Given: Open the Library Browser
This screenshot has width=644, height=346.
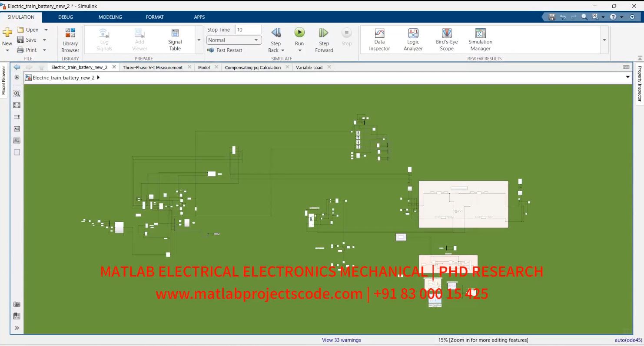Looking at the screenshot, I should 70,39.
